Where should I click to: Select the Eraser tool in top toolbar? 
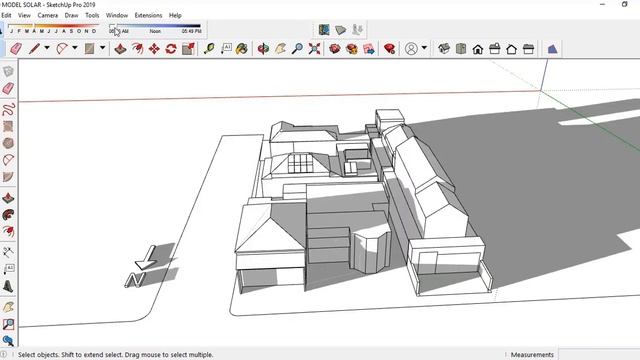[16, 49]
